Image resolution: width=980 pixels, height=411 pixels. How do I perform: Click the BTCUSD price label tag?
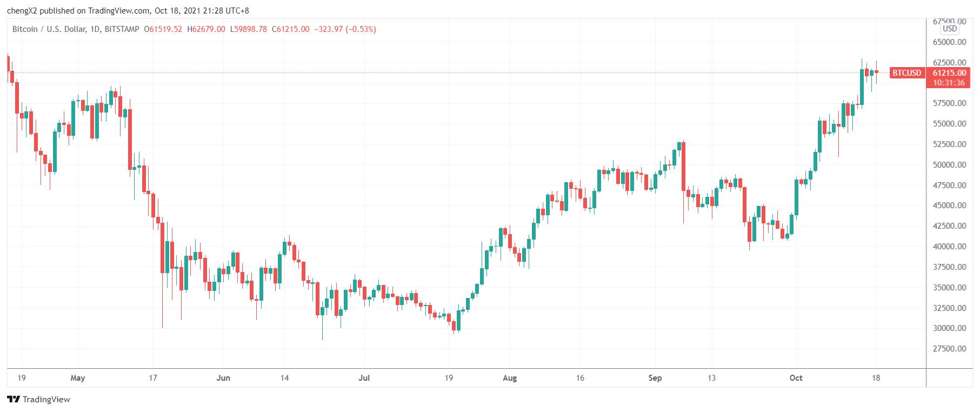click(x=906, y=73)
